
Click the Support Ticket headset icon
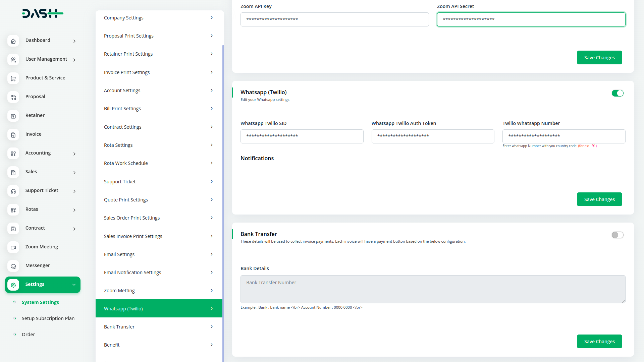[13, 191]
